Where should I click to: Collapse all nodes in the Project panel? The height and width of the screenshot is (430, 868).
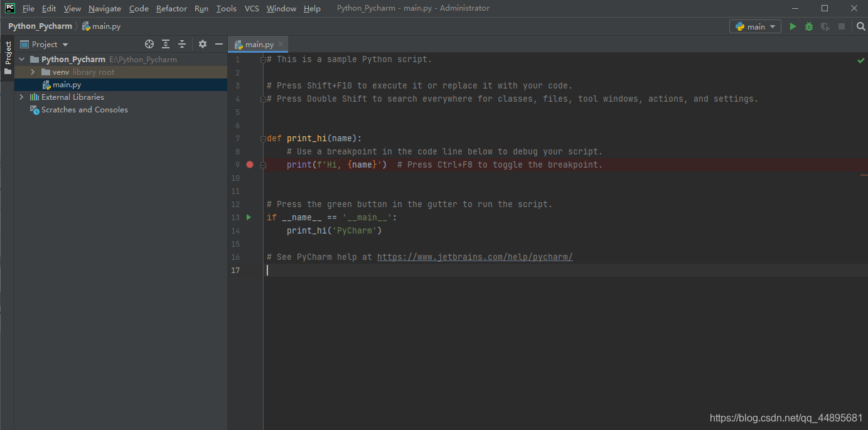[x=182, y=44]
